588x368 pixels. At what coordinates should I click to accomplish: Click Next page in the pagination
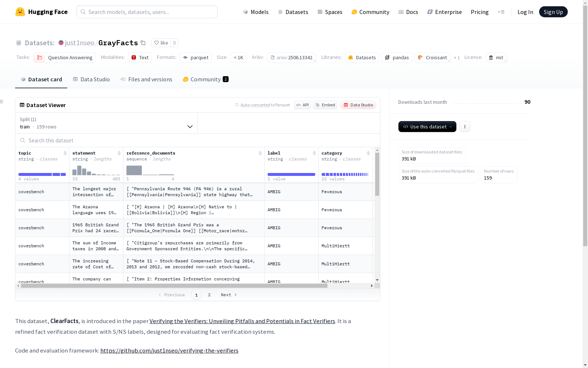point(229,295)
